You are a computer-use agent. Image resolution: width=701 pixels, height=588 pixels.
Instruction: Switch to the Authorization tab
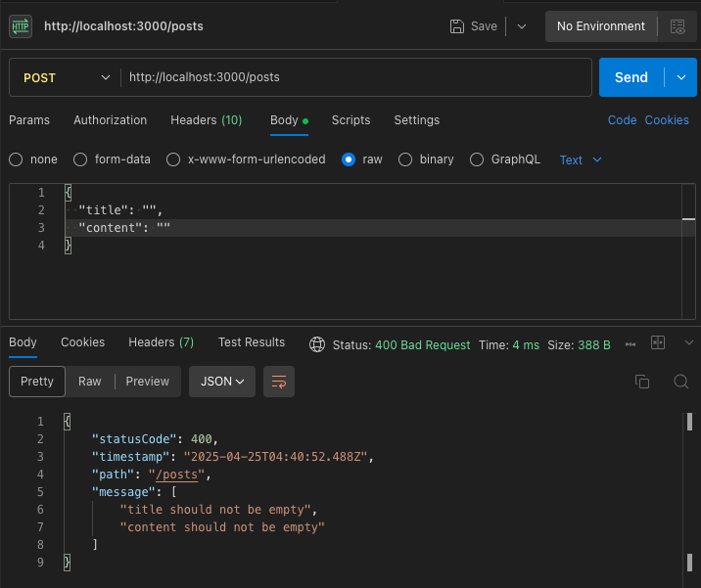[110, 120]
